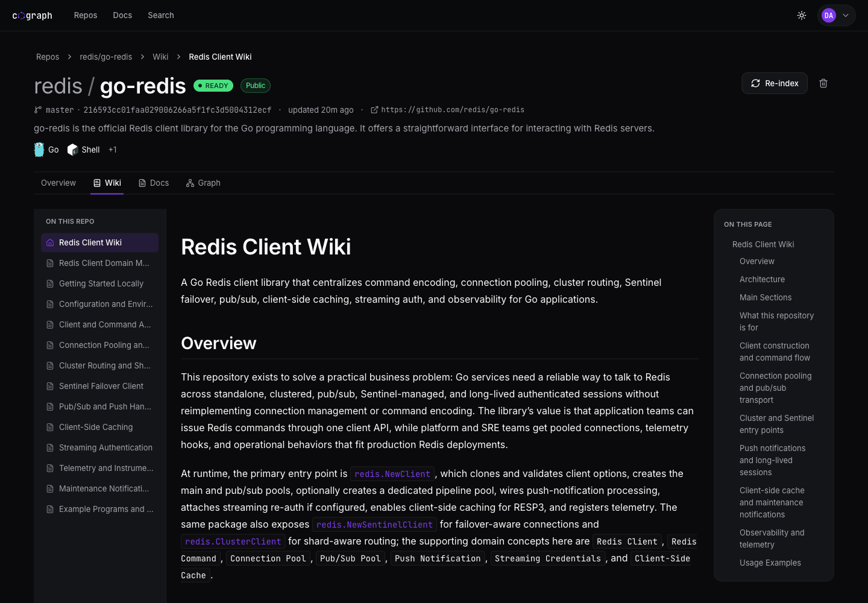Toggle the light/dark theme sun icon
This screenshot has height=603, width=868.
click(802, 16)
